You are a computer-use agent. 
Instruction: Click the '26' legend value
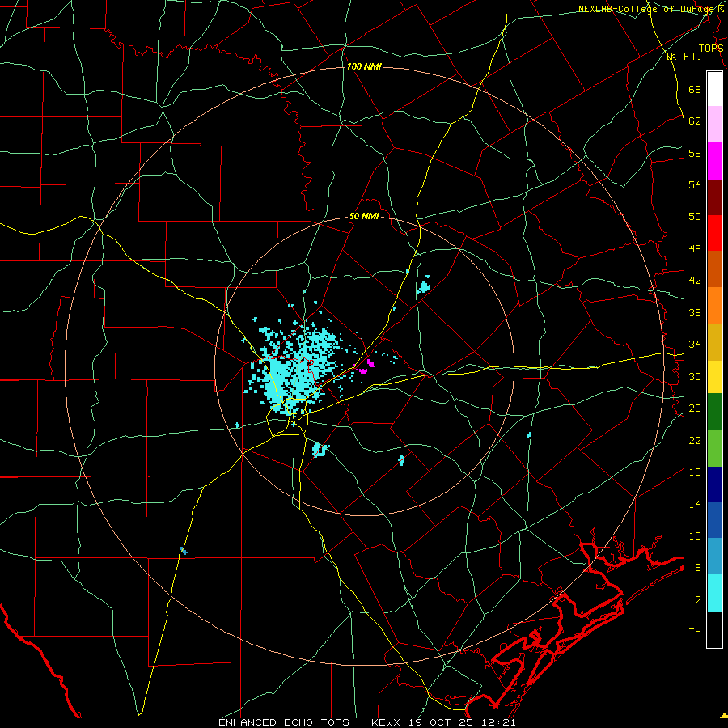695,408
